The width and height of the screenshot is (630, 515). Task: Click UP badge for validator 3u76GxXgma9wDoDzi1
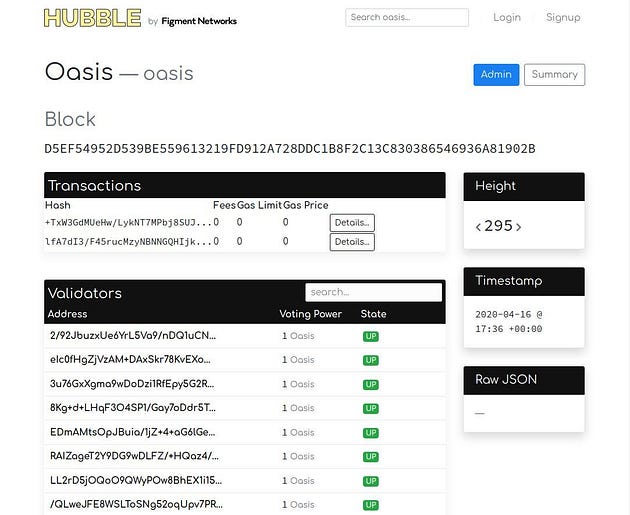click(x=370, y=384)
